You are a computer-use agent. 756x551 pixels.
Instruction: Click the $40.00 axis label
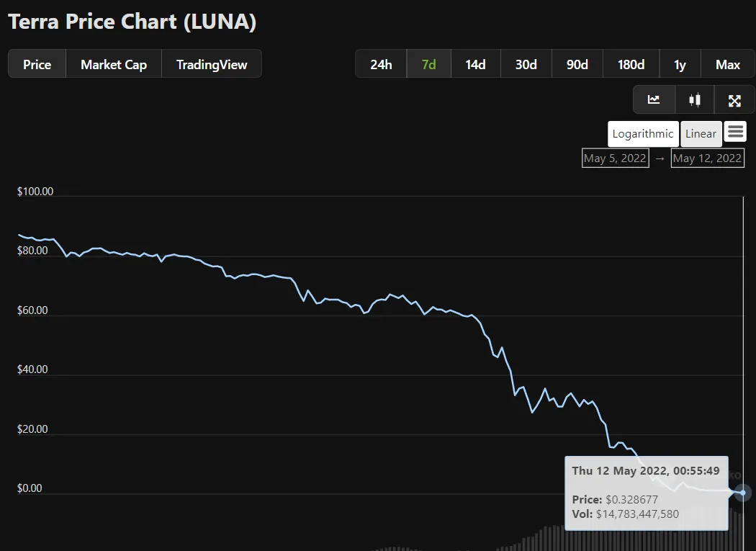[x=32, y=369]
